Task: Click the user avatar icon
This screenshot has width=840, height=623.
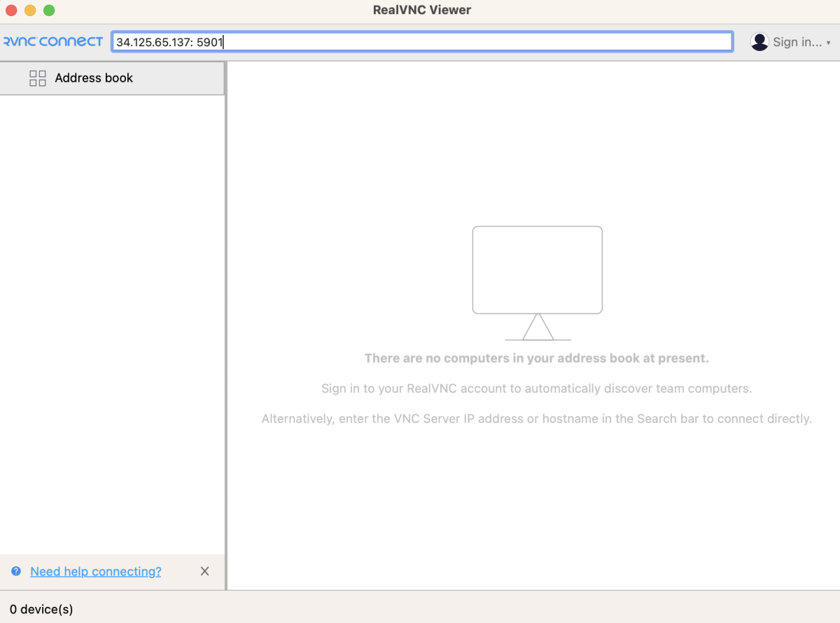Action: click(x=759, y=42)
